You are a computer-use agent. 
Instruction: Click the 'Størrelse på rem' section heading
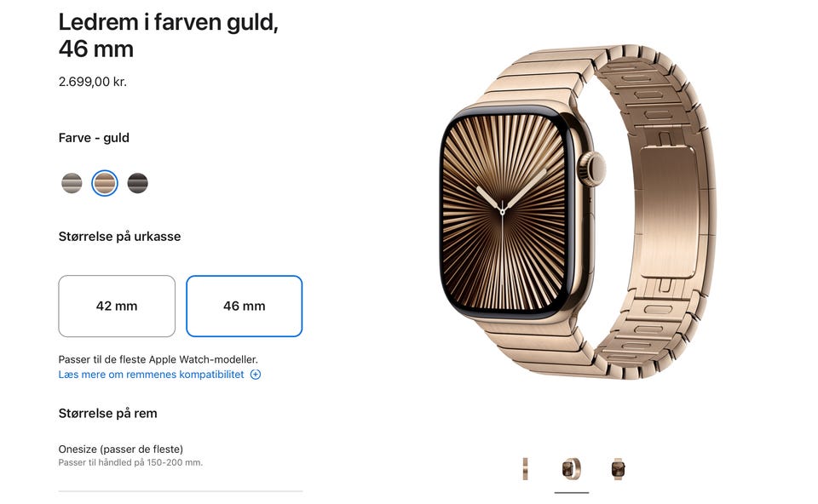(x=108, y=413)
